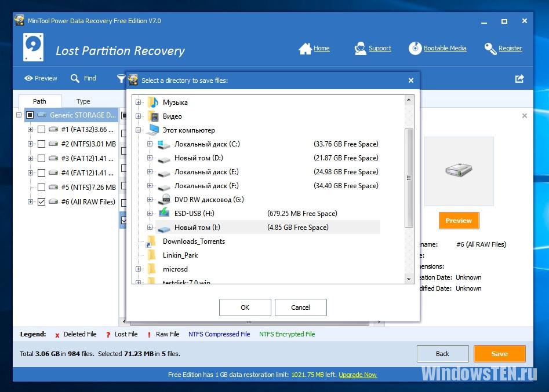This screenshot has width=549, height=392.
Task: Uncheck the #6 (All RAW Files) checkbox
Action: pos(41,202)
